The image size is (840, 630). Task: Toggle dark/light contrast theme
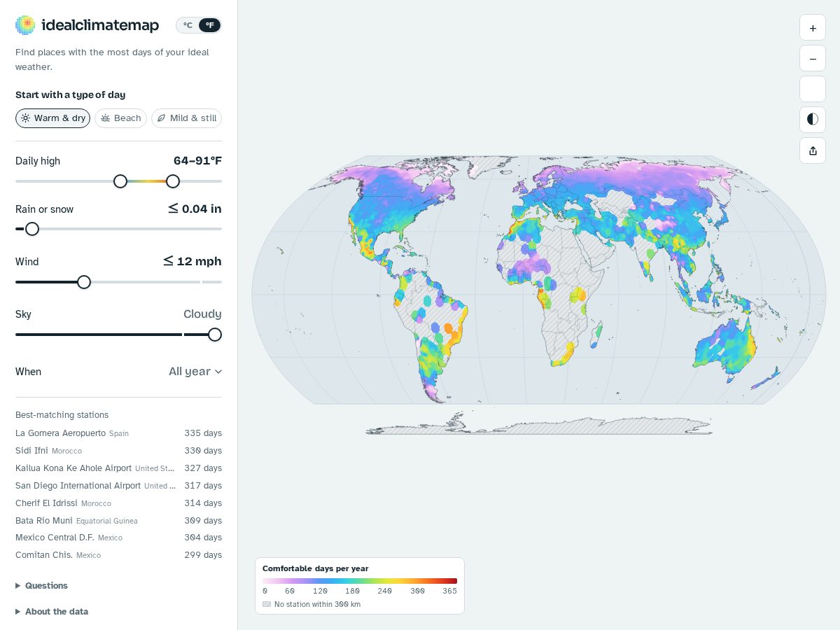pyautogui.click(x=813, y=119)
